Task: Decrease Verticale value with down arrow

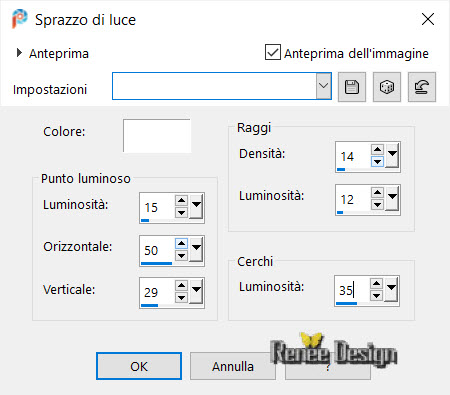Action: 181,298
